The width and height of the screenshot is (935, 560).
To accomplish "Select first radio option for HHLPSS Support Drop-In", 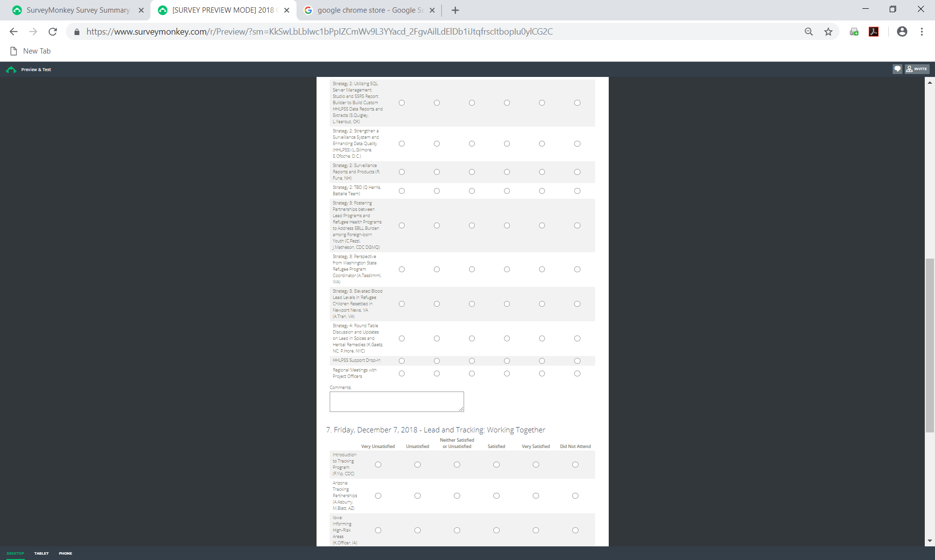I will [x=402, y=361].
